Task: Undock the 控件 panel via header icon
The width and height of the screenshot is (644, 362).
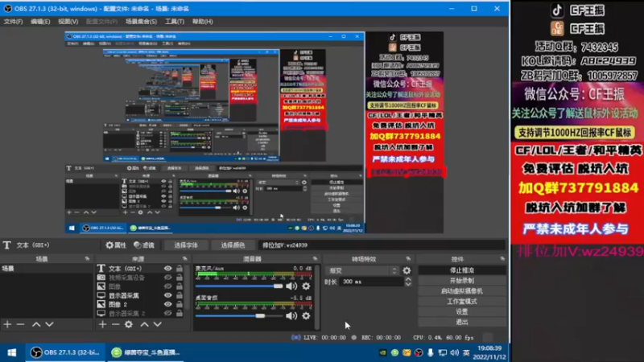Action: (502, 259)
